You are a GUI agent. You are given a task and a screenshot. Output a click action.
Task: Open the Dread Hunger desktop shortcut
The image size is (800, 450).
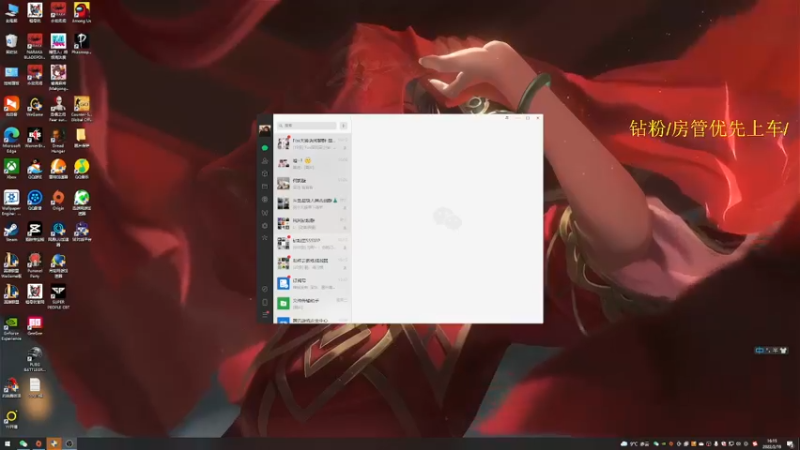[x=58, y=140]
